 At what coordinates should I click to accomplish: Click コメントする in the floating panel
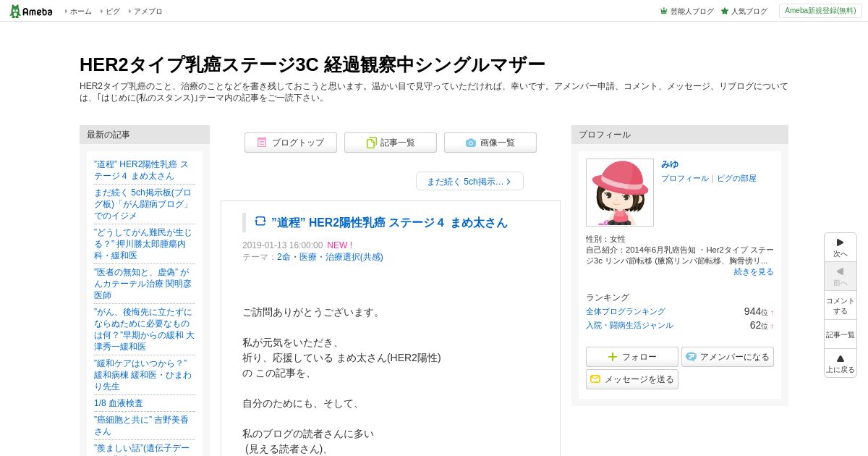(841, 305)
